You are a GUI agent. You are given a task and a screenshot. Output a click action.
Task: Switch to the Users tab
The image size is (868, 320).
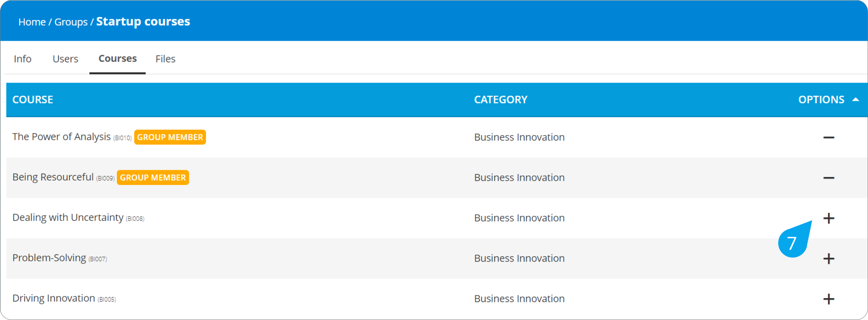tap(65, 58)
